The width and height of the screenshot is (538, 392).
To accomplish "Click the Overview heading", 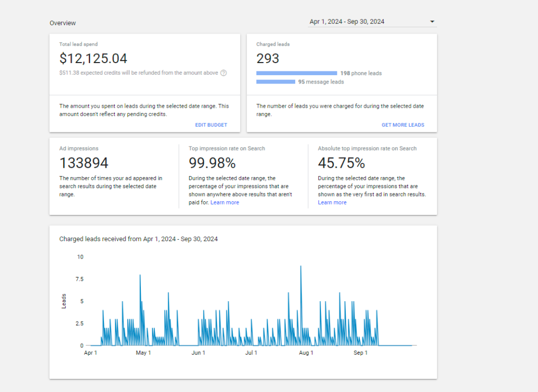I will point(63,23).
